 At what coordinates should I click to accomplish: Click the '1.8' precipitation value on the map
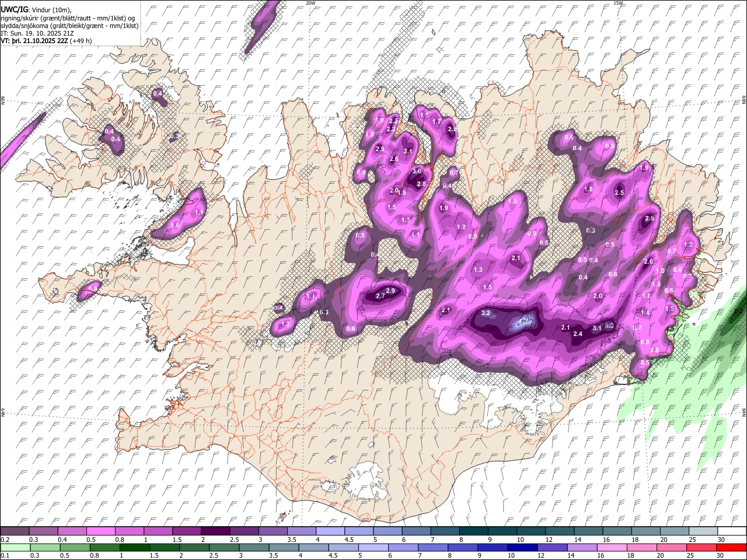588,190
